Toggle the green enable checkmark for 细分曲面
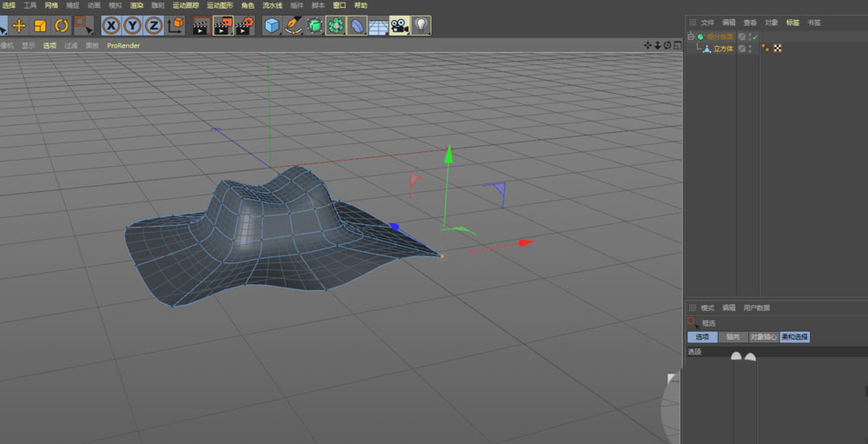 click(755, 36)
